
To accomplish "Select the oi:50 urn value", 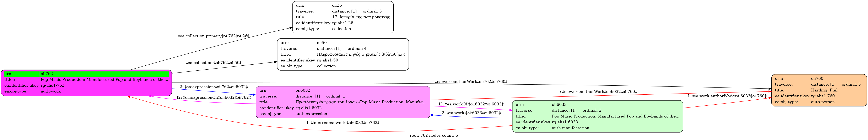I will pos(322,43).
